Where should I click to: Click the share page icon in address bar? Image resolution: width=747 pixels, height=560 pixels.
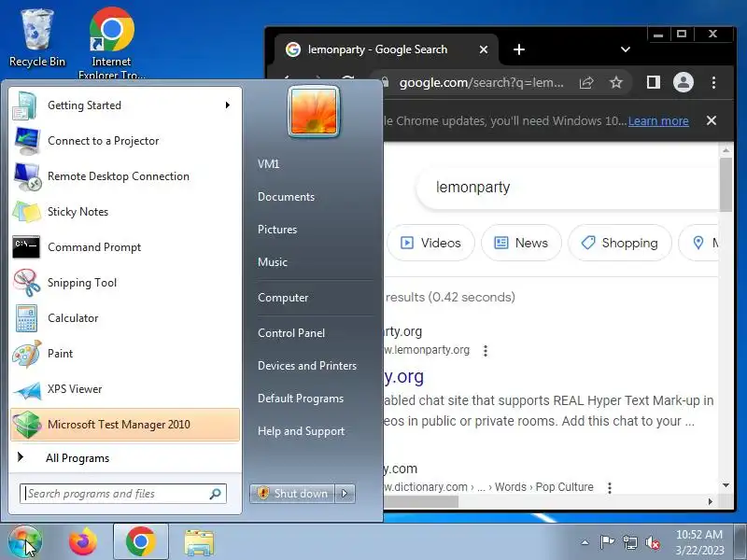pos(586,82)
